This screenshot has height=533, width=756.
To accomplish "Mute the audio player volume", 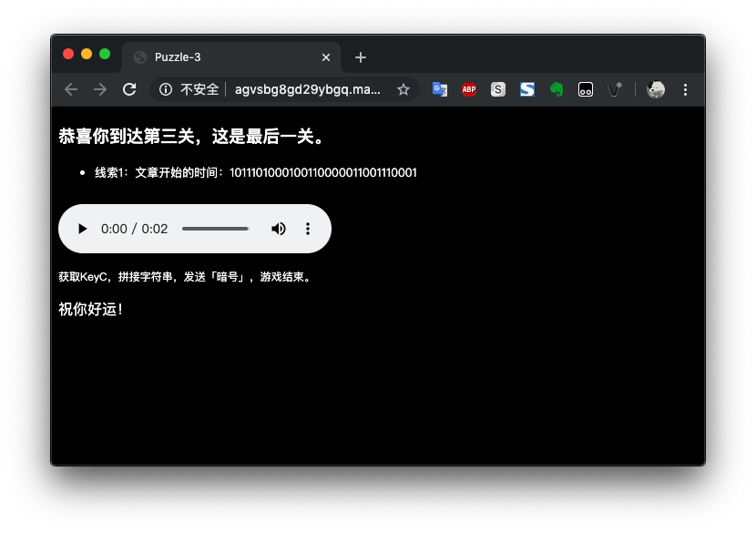I will (x=278, y=229).
